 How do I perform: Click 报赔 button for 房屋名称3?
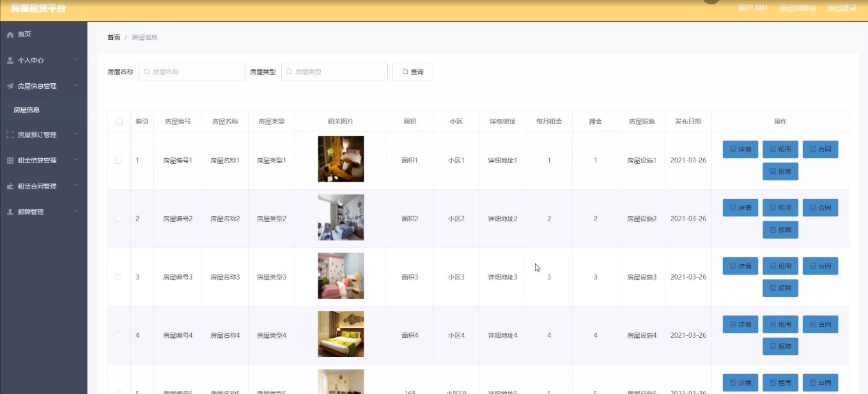[780, 288]
